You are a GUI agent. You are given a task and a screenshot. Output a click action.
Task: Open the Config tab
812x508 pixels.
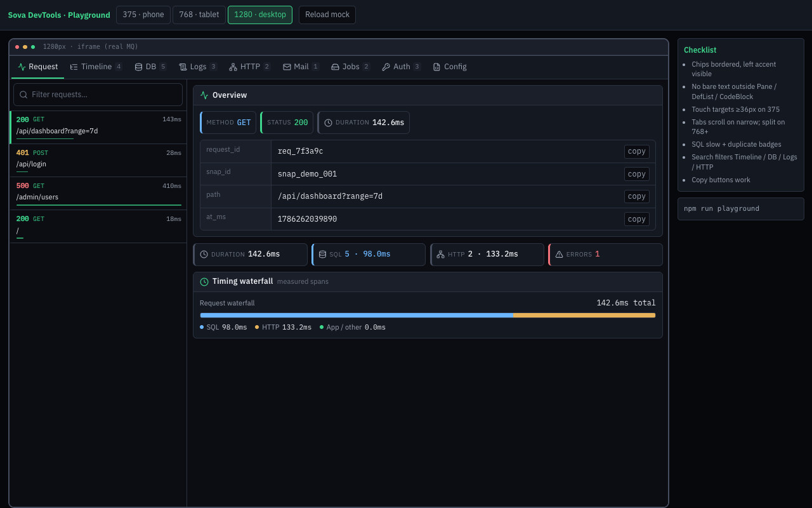pyautogui.click(x=450, y=67)
